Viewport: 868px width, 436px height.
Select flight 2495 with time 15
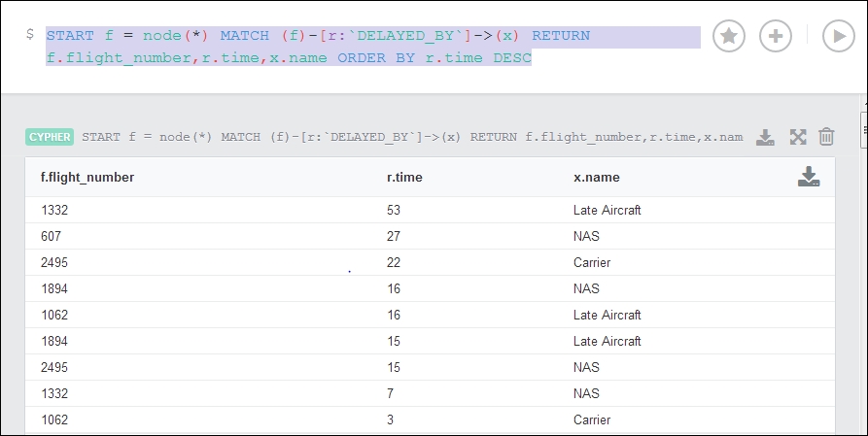coord(54,367)
